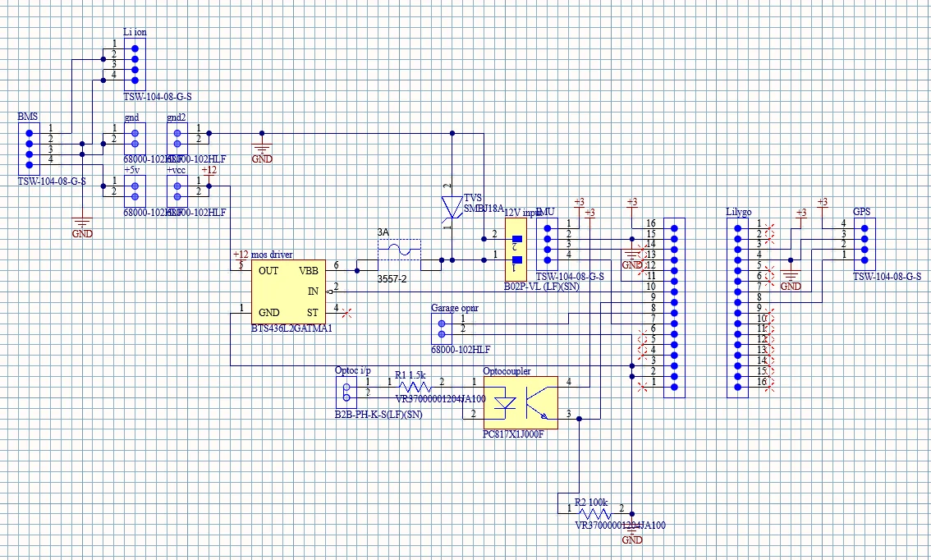
Task: Select the IMU header connector
Action: [547, 244]
